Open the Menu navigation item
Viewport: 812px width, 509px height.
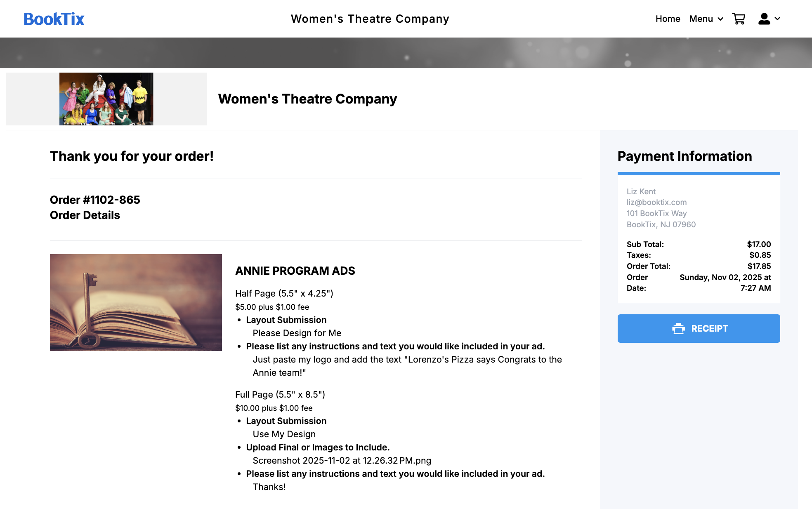point(701,19)
